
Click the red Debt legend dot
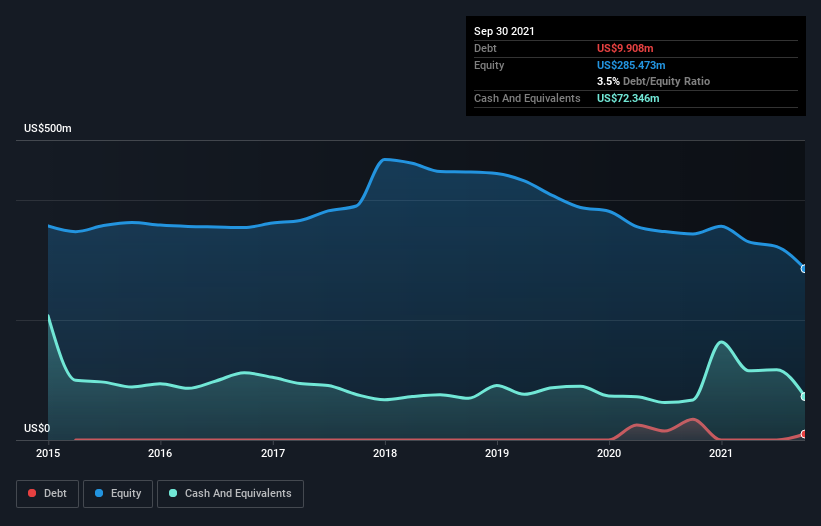(x=32, y=493)
